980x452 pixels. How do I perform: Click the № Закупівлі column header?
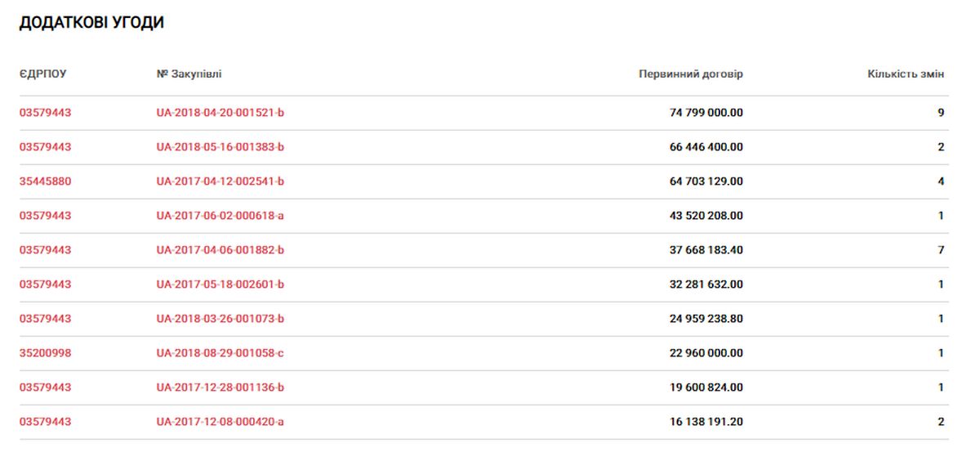coord(189,74)
